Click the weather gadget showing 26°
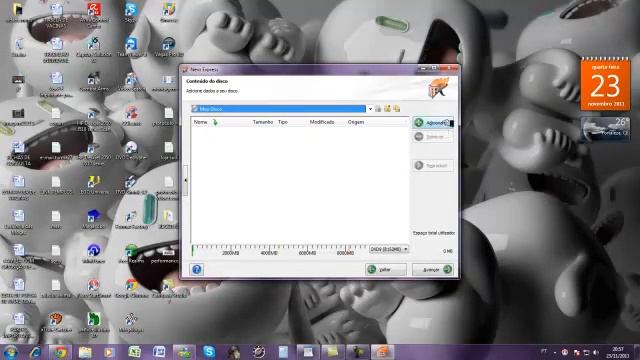The height and width of the screenshot is (360, 640). [606, 129]
